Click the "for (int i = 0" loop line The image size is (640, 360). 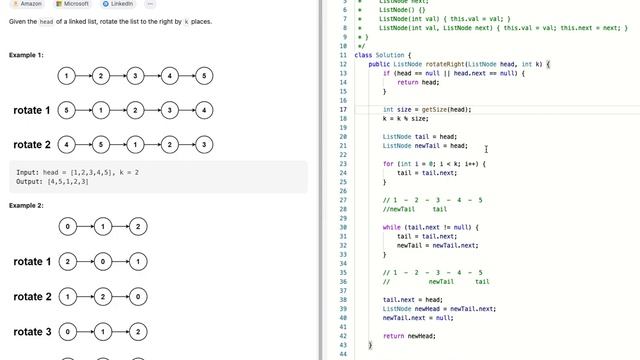(434, 164)
